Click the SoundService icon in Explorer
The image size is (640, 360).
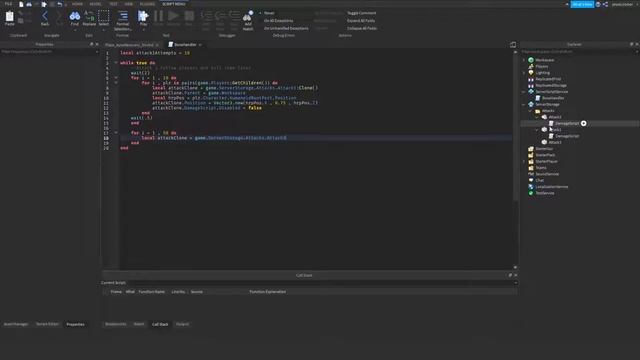531,174
